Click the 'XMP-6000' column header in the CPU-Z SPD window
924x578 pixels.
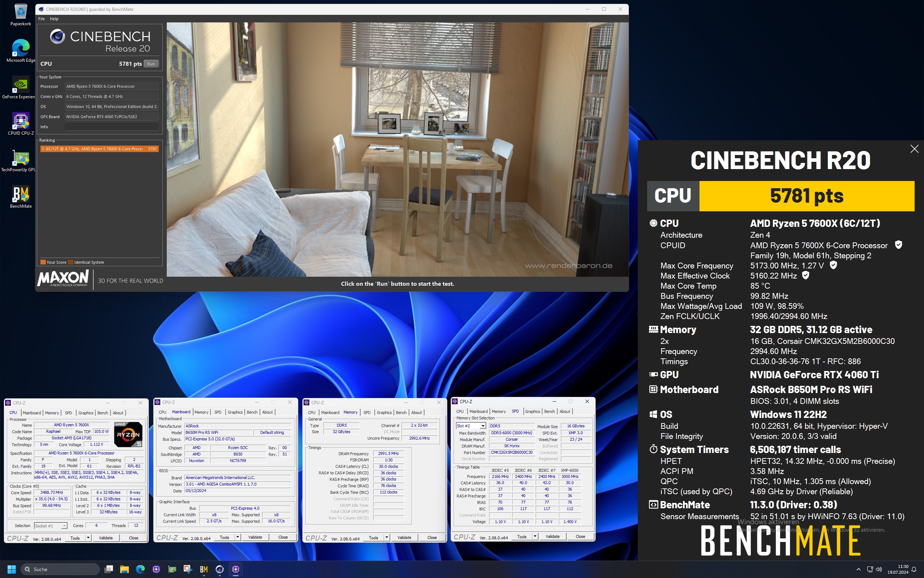coord(569,470)
